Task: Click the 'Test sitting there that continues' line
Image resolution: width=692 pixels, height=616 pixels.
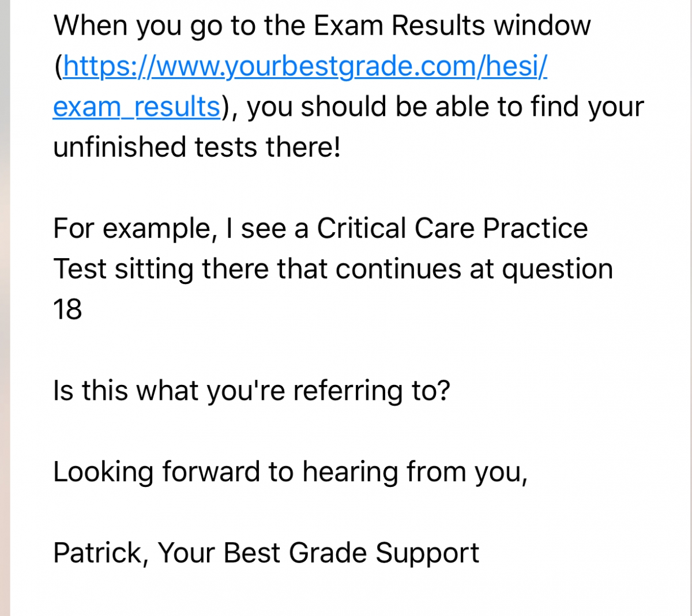Action: (258, 269)
